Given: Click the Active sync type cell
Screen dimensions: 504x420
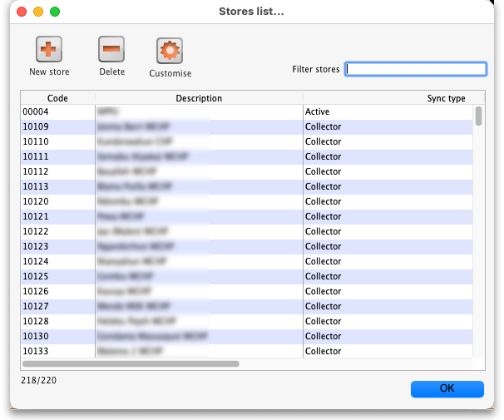Looking at the screenshot, I should click(318, 111).
